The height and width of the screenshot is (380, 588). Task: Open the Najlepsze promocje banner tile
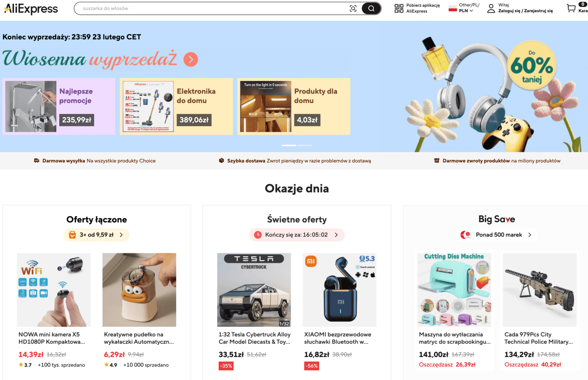coord(59,106)
